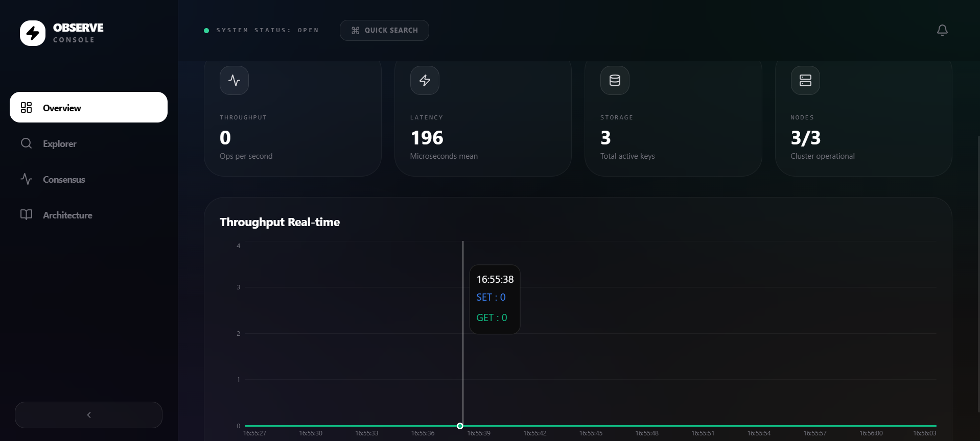Collapse the sidebar with the chevron button

click(x=88, y=415)
